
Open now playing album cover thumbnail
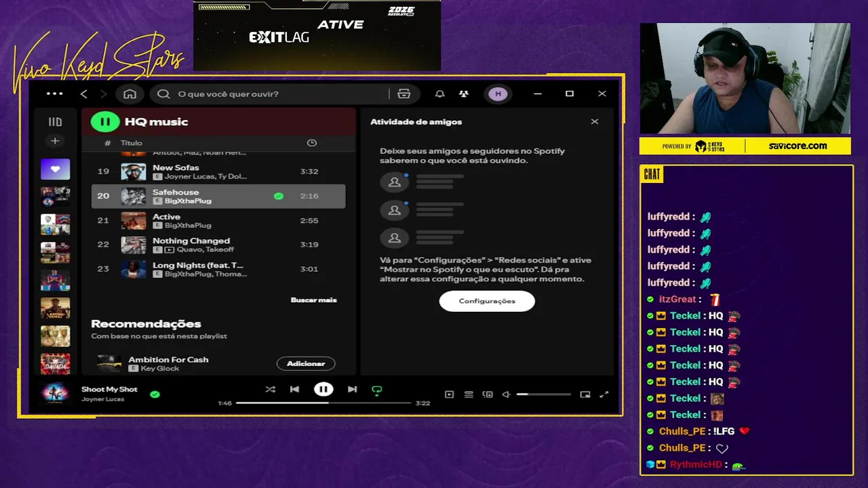(x=55, y=394)
